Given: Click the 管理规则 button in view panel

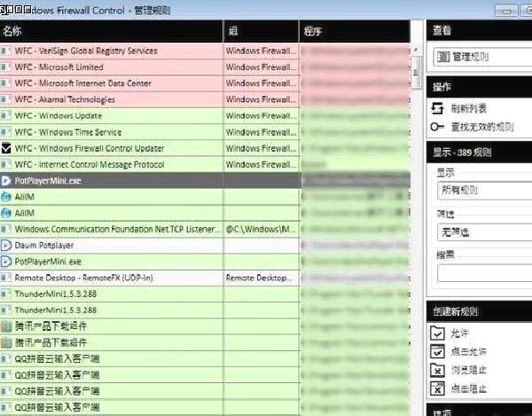Looking at the screenshot, I should pyautogui.click(x=482, y=57).
